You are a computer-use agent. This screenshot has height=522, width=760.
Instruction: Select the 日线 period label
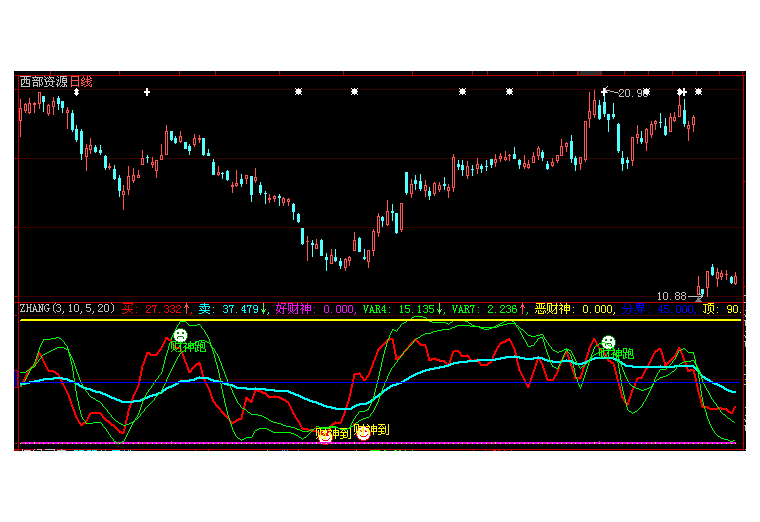(81, 81)
